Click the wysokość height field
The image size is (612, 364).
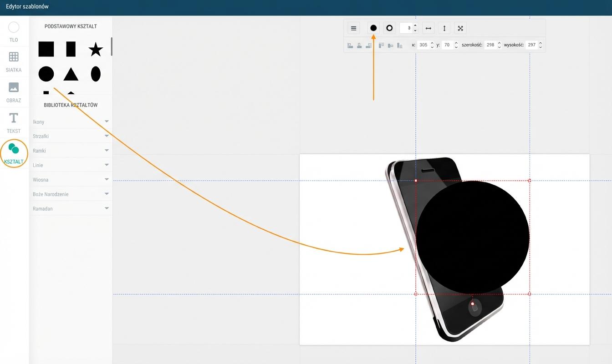pyautogui.click(x=531, y=45)
